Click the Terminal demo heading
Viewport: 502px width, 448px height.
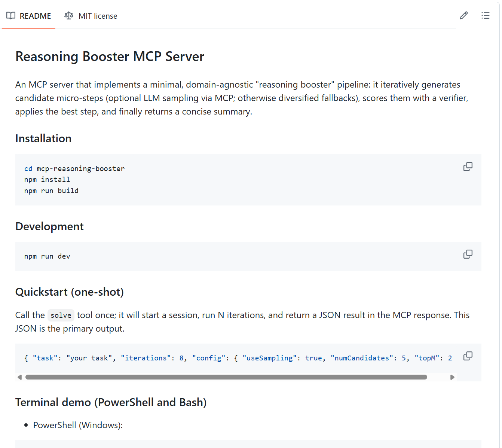[x=111, y=402]
